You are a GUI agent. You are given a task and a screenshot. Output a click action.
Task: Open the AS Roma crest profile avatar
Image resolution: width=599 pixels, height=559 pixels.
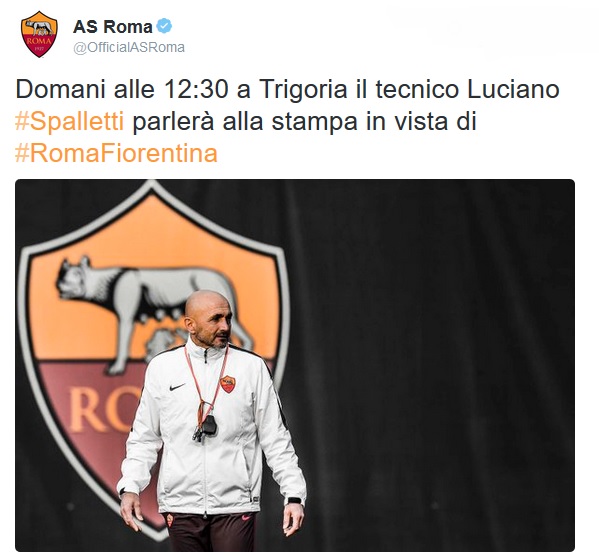point(39,34)
